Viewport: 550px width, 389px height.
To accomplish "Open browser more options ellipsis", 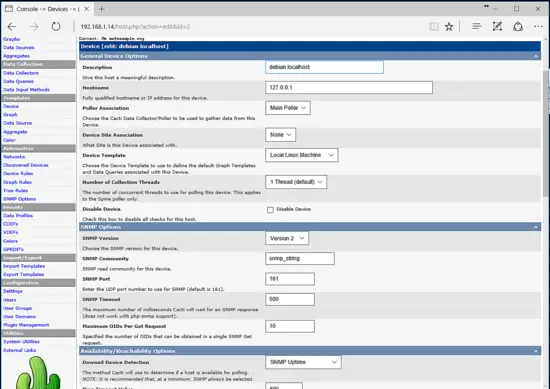I will click(x=538, y=27).
